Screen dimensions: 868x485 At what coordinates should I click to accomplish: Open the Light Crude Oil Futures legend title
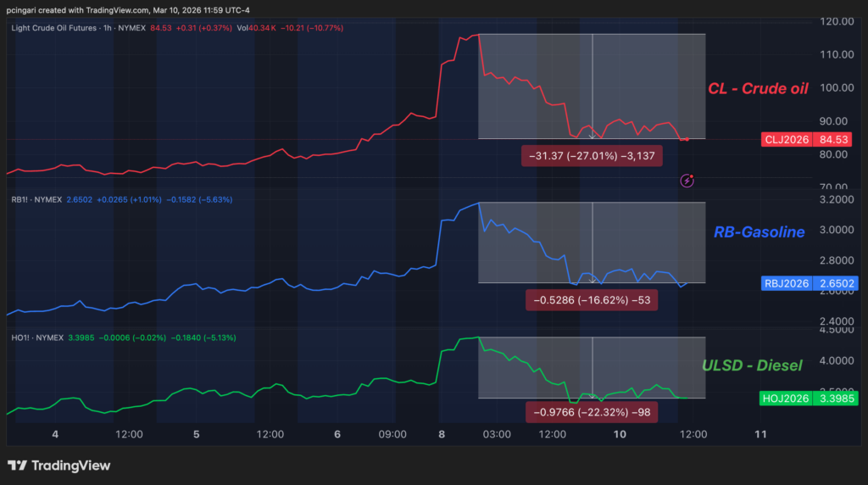[59, 27]
